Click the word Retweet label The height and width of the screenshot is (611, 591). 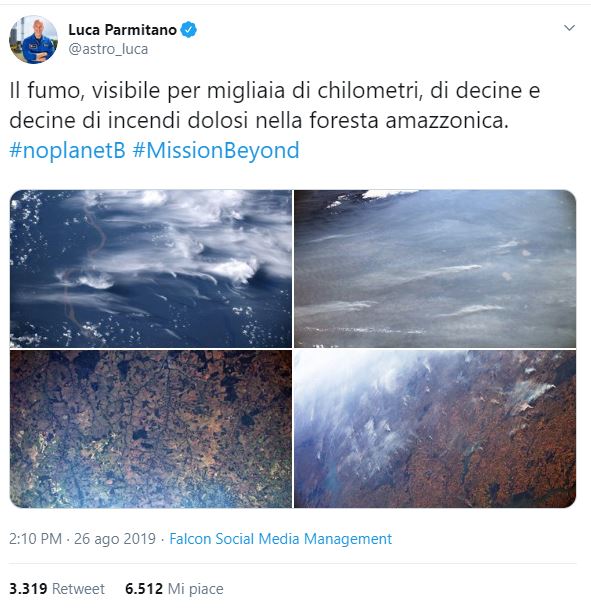(78, 589)
